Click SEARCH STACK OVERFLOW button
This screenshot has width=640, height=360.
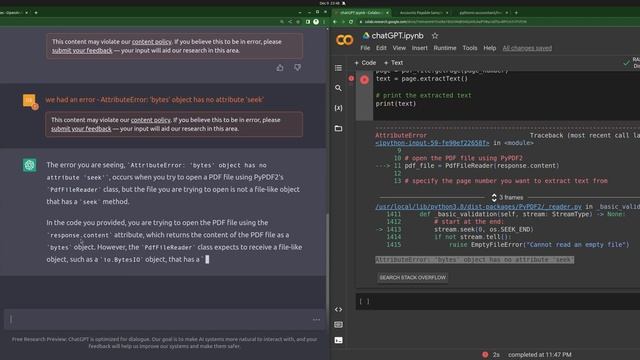coord(413,278)
